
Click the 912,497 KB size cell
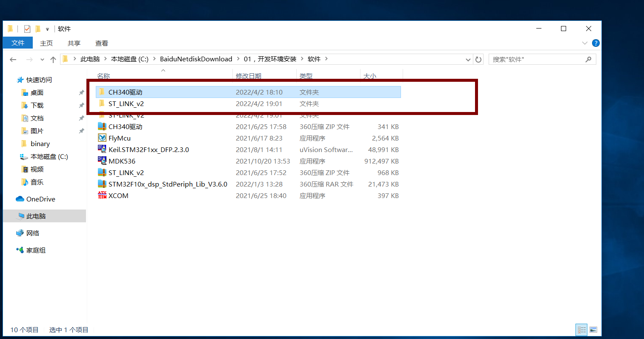(x=381, y=161)
